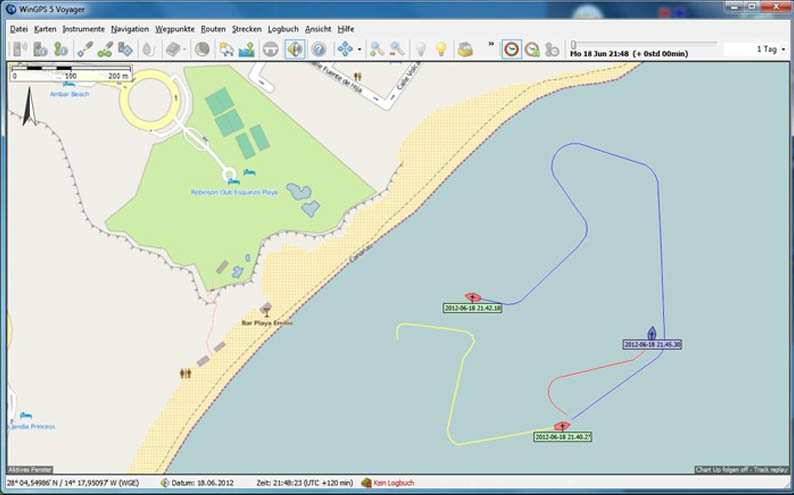The width and height of the screenshot is (794, 495).
Task: Click the bright yellow light bulb icon
Action: tap(440, 49)
